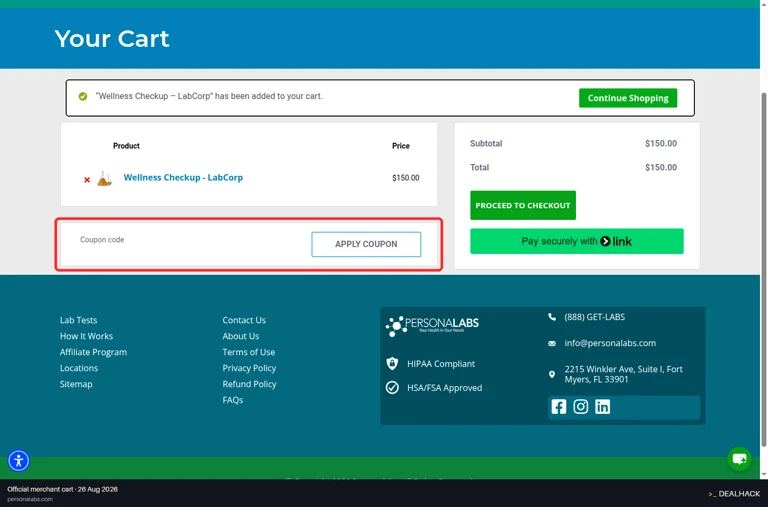
Task: Choose Pay securely with Link
Action: (576, 241)
